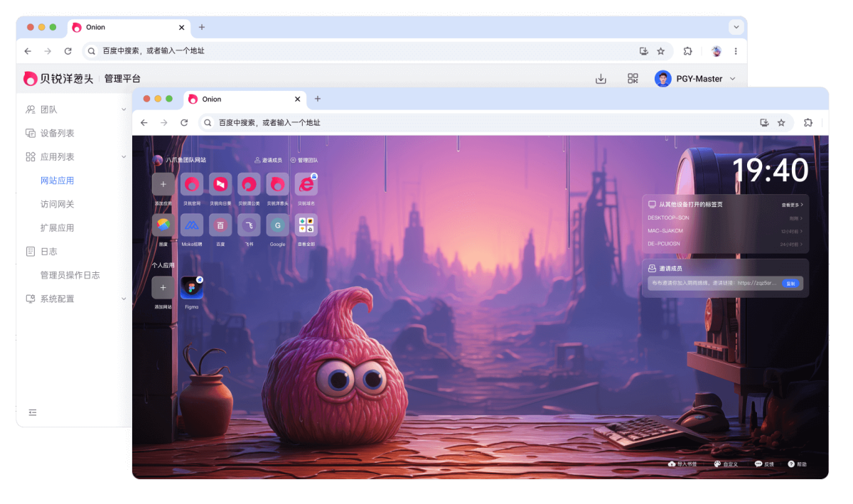The image size is (853, 504).
Task: Click the QR code icon in header
Action: pos(633,79)
